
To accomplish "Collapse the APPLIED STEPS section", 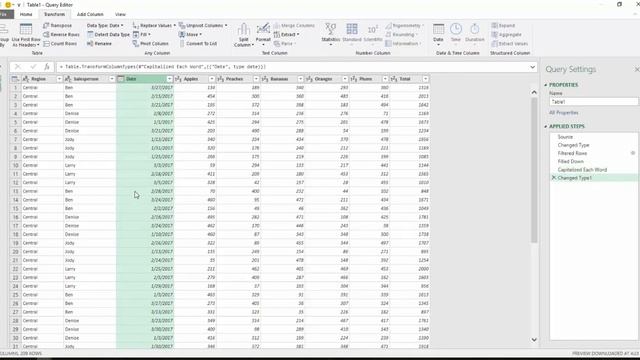I will (546, 127).
